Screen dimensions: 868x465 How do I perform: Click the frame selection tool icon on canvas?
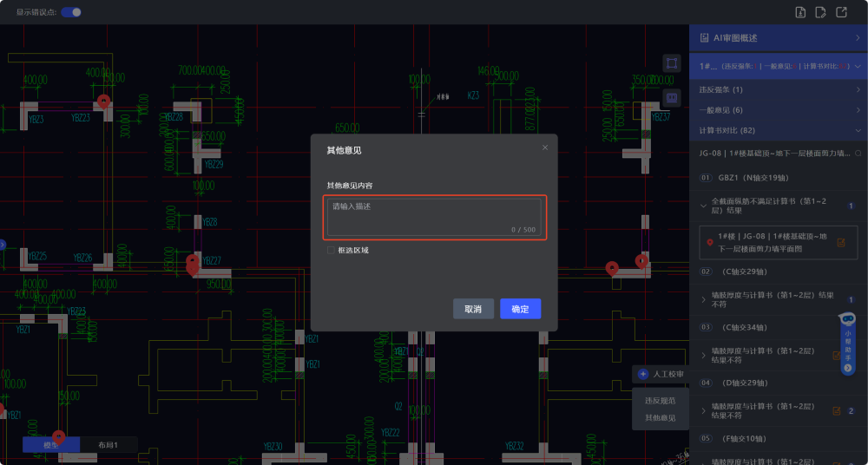coord(671,63)
